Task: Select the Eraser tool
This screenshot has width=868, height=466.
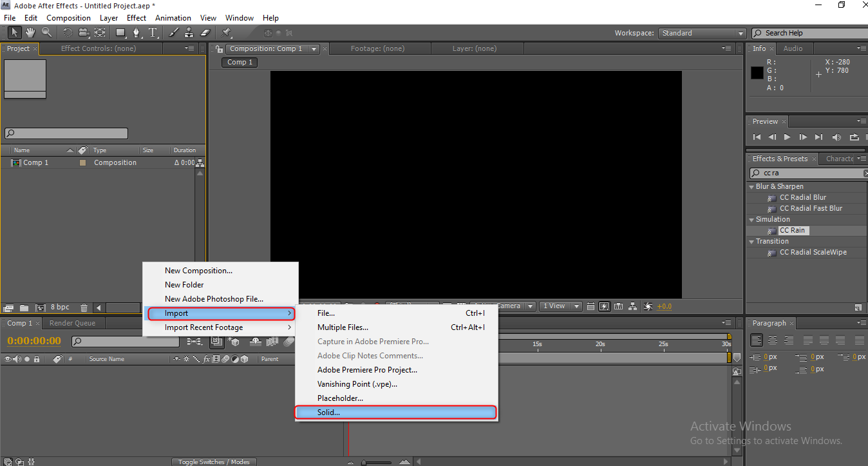Action: pos(205,32)
